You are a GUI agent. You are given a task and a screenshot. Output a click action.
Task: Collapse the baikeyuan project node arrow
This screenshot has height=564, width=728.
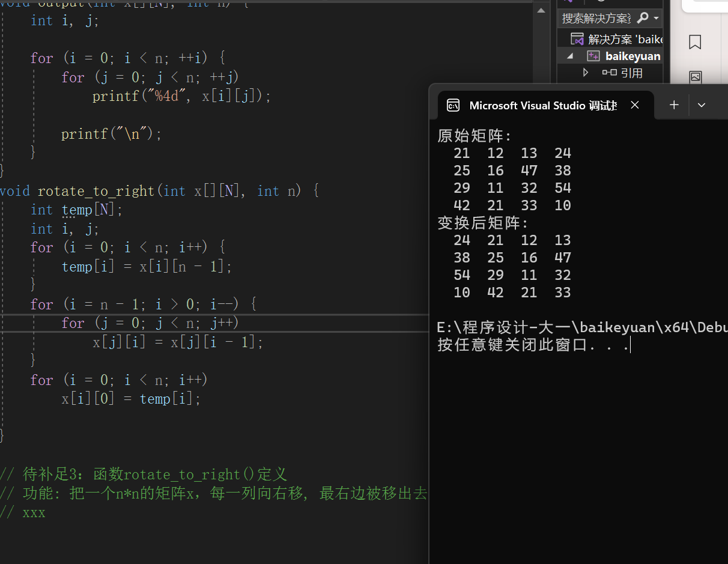click(x=570, y=56)
